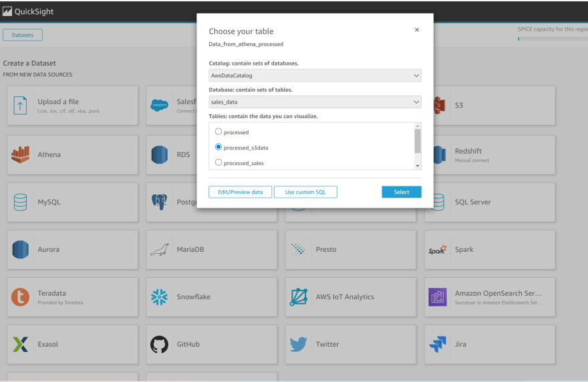The width and height of the screenshot is (588, 382).
Task: Click the Teradata data source label
Action: (x=51, y=293)
